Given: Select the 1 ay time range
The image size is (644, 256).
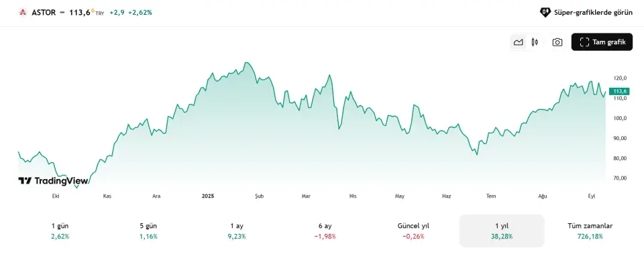Looking at the screenshot, I should pos(237,231).
